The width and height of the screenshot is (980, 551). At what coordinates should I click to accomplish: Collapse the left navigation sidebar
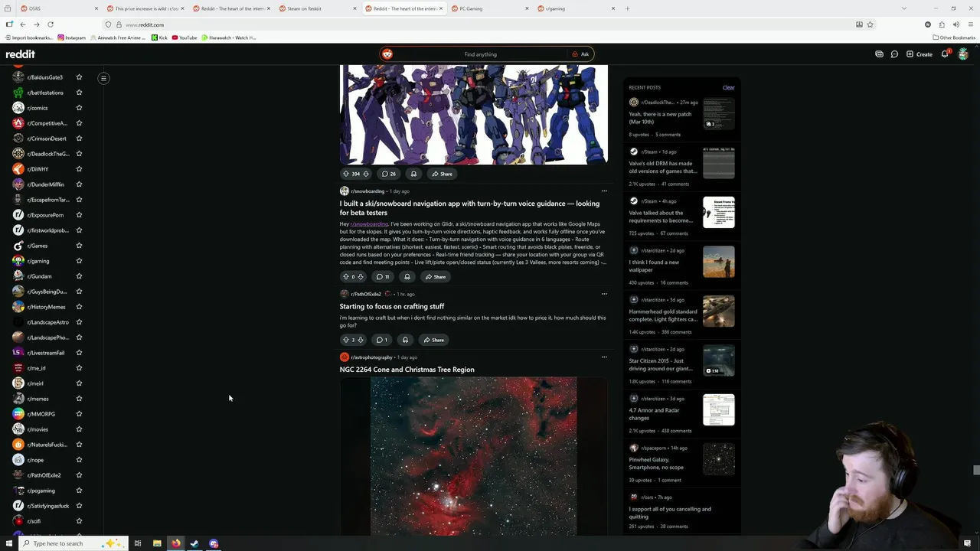coord(104,78)
